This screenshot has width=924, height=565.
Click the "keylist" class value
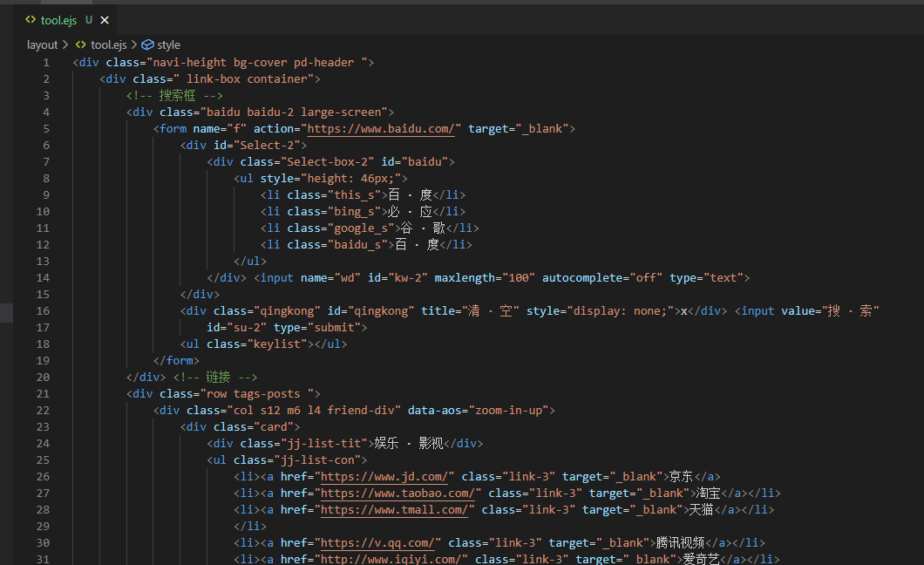pos(277,344)
